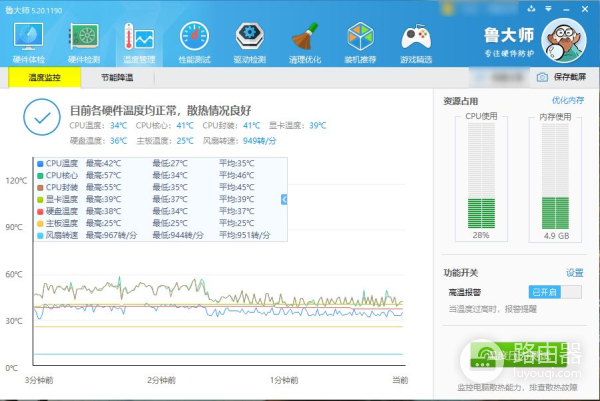This screenshot has width=600, height=401.
Task: Click the 高温报警 label
Action: pyautogui.click(x=465, y=292)
